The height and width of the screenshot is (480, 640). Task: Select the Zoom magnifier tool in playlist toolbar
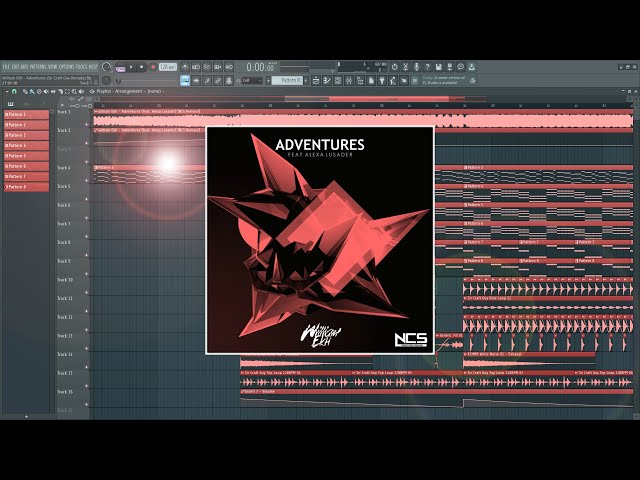click(x=74, y=91)
